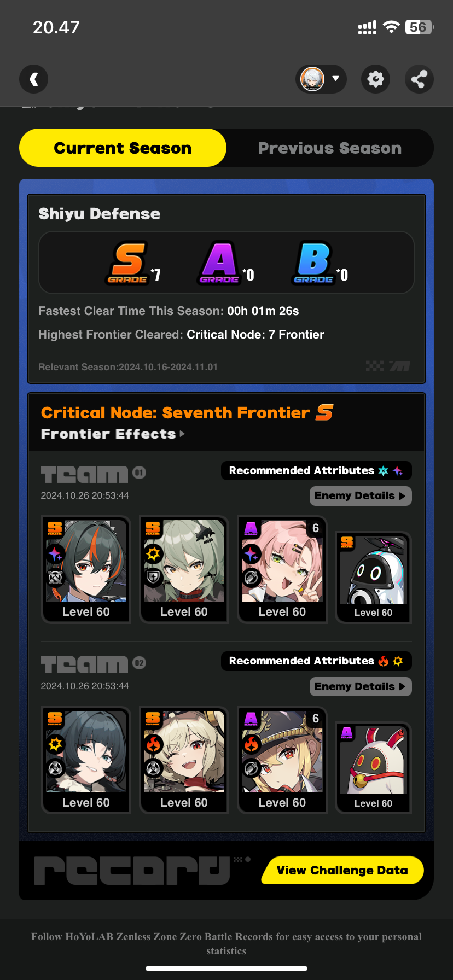Tap Team 02 Recommended Attributes badge
The width and height of the screenshot is (453, 980).
316,661
